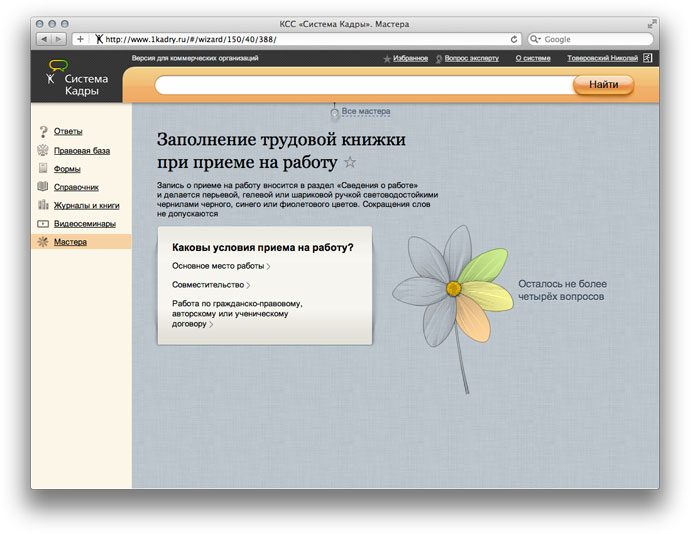Click the video icon beside Видеосеминары
Screen dimensions: 700x534
[x=43, y=224]
